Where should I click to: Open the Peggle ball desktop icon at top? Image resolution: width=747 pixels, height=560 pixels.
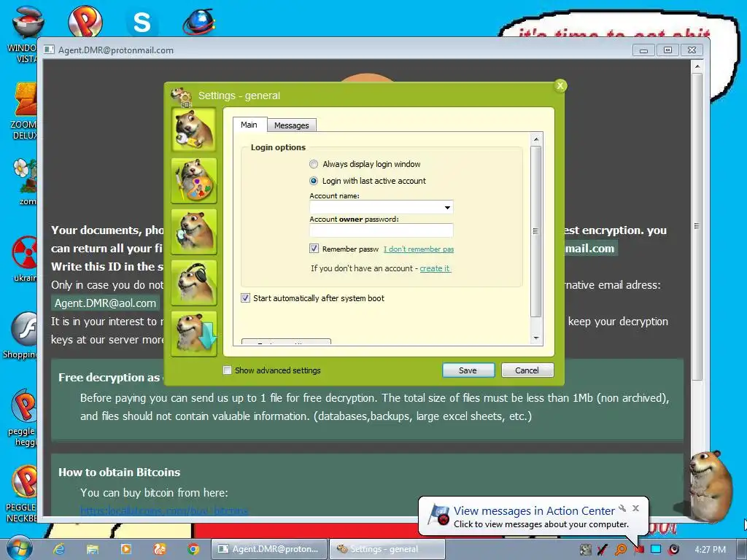coord(85,21)
